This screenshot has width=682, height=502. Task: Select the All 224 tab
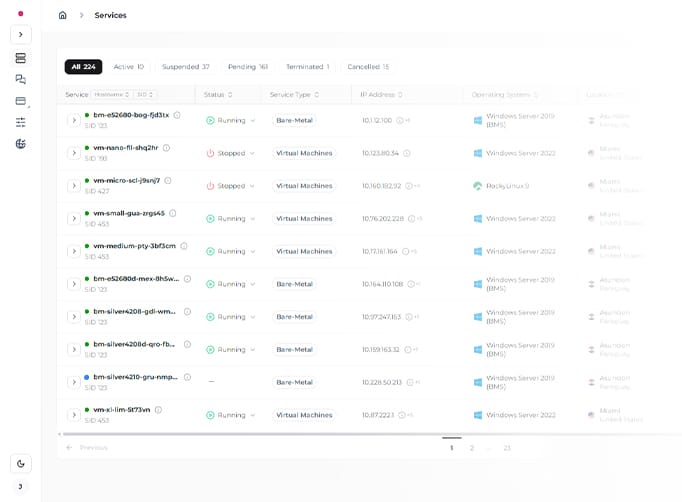tap(84, 67)
